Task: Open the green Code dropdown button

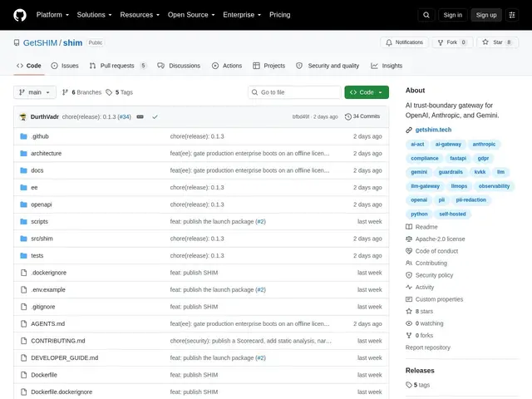Action: tap(367, 92)
